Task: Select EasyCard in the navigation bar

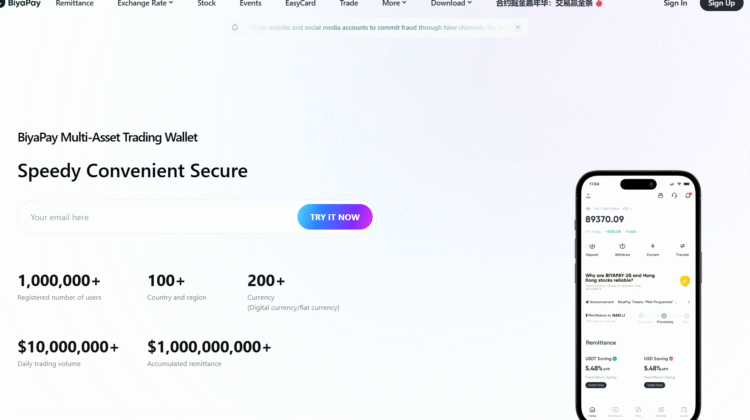Action: (x=300, y=4)
